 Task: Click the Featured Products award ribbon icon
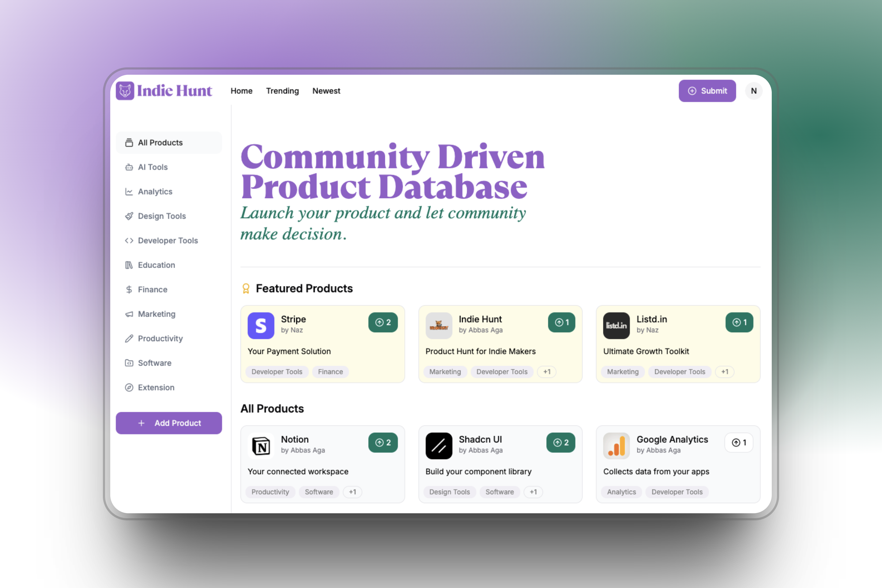pos(246,288)
